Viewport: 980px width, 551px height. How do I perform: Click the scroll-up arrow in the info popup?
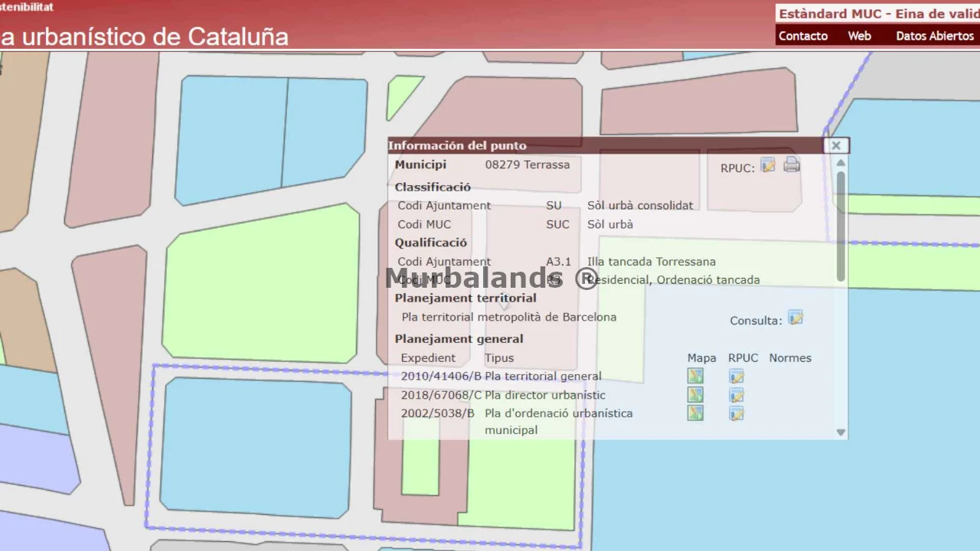coord(841,163)
